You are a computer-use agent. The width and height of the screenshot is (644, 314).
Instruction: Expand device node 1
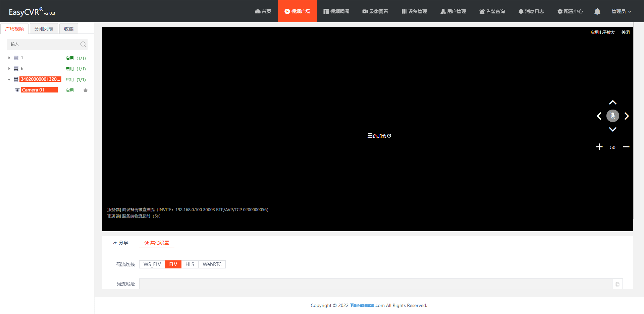pyautogui.click(x=9, y=58)
